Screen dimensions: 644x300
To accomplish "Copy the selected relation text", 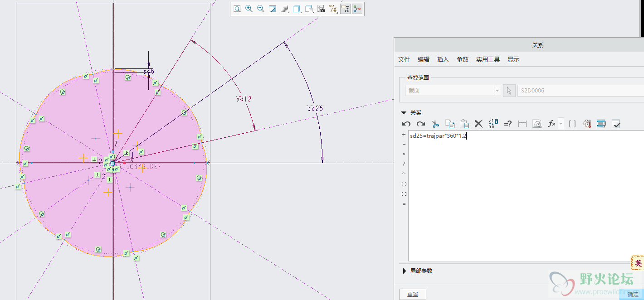I will [450, 124].
